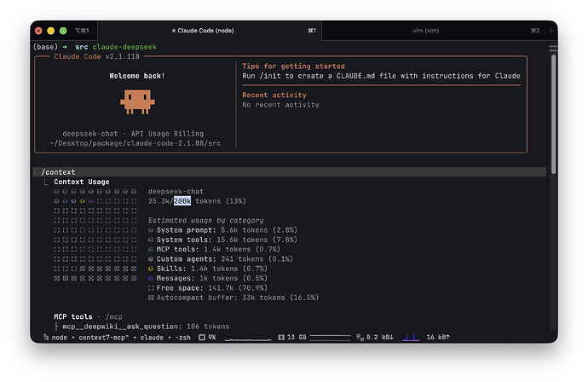588x382 pixels.
Task: Click the Autocompact buffer marker icon
Action: 151,298
